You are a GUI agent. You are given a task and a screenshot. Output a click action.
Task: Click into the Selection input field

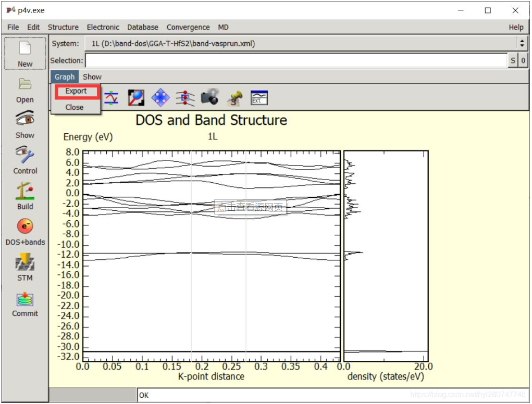coord(296,60)
